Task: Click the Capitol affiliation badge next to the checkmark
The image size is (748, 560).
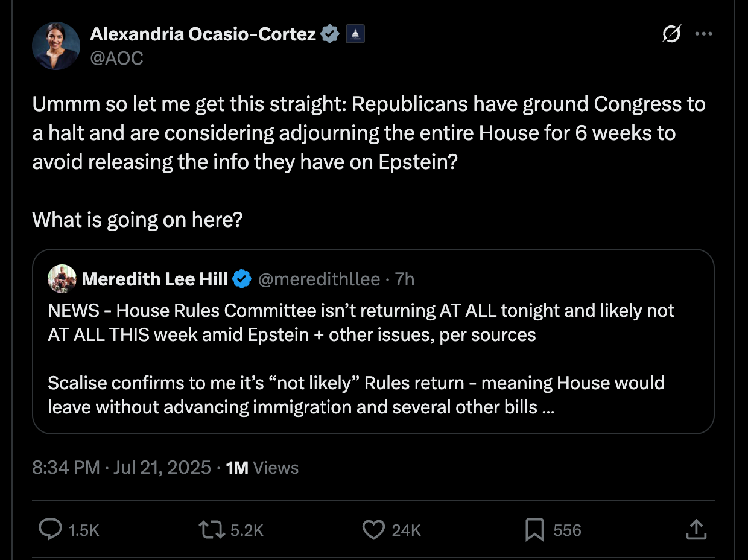Action: [x=355, y=34]
